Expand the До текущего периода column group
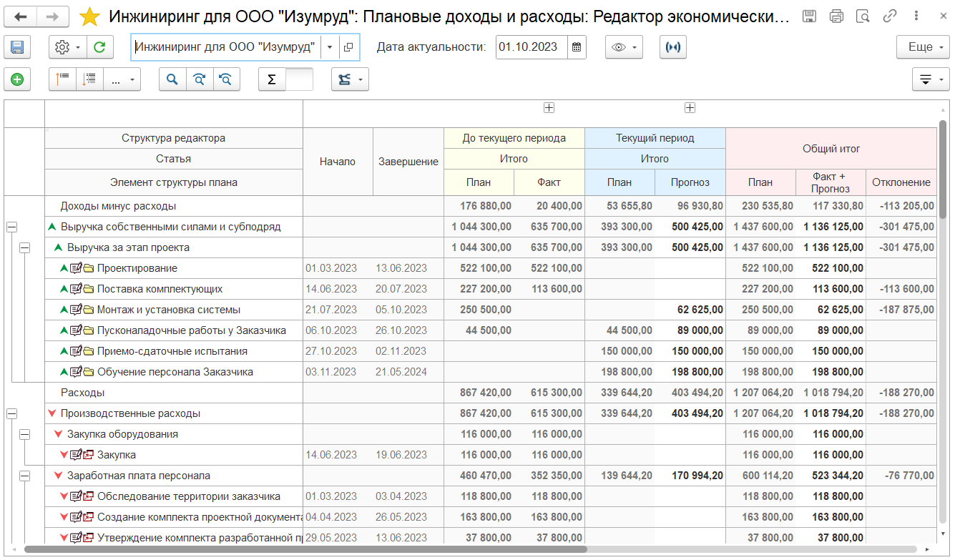The width and height of the screenshot is (955, 560). pyautogui.click(x=549, y=108)
